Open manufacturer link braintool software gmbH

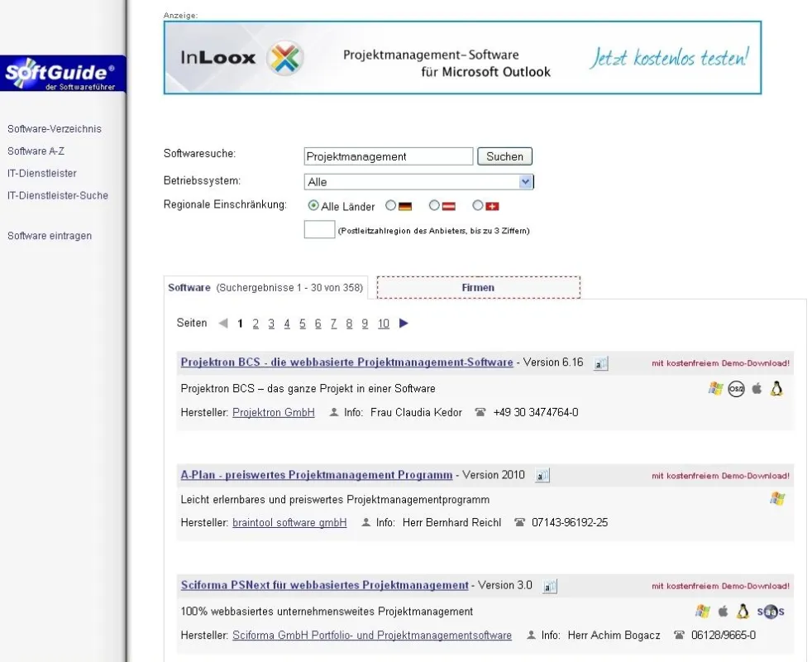(x=289, y=522)
